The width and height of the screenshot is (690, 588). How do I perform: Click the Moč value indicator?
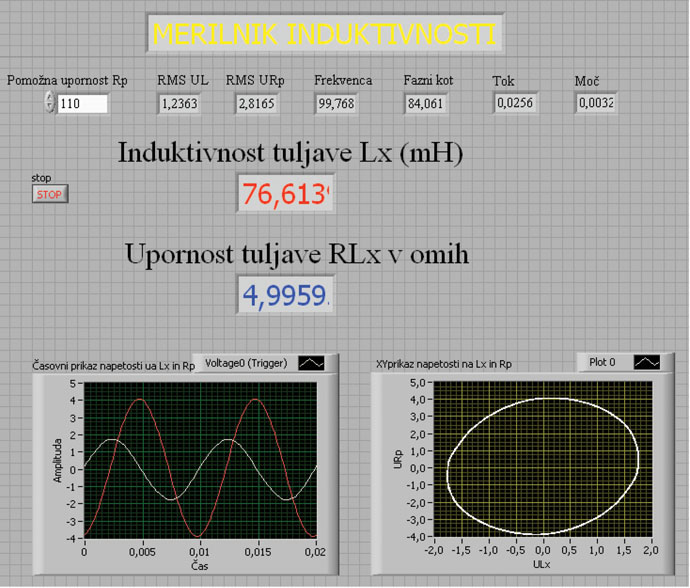596,103
